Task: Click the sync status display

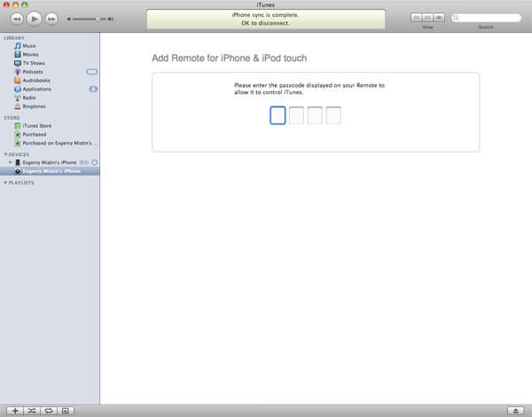Action: click(266, 19)
